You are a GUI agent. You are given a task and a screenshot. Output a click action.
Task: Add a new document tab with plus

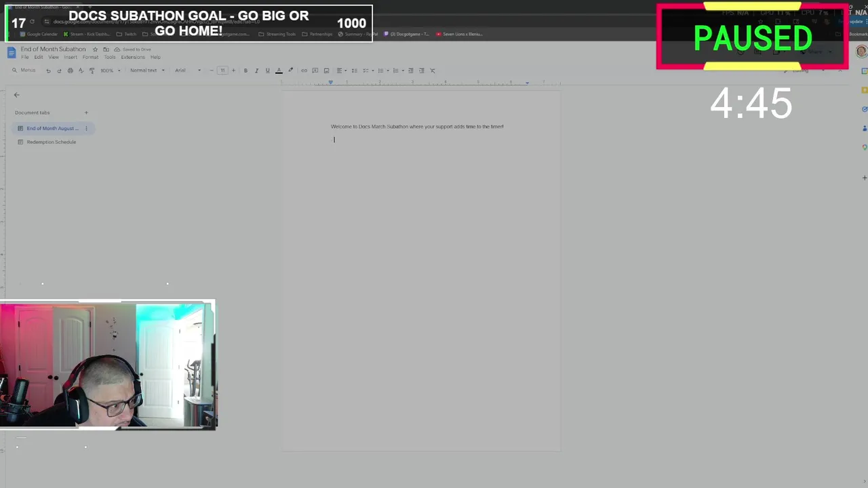click(86, 113)
